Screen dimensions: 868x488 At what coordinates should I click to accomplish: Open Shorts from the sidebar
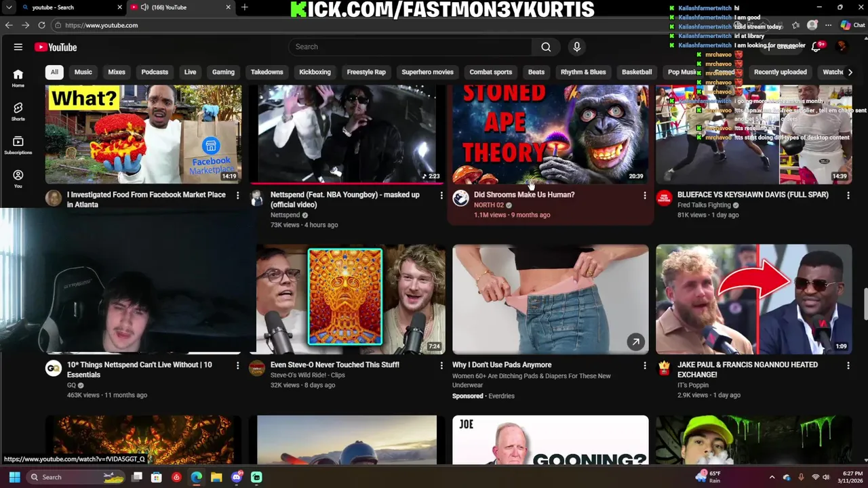[x=18, y=112]
